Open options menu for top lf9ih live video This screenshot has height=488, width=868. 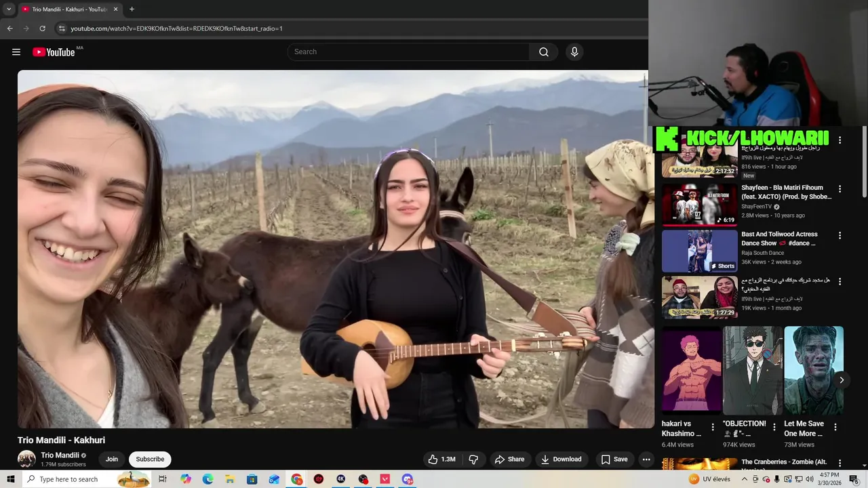pyautogui.click(x=840, y=140)
